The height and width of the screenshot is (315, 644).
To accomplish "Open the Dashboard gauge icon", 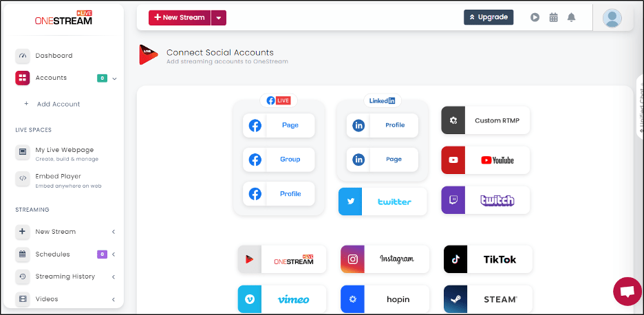I will pos(23,56).
